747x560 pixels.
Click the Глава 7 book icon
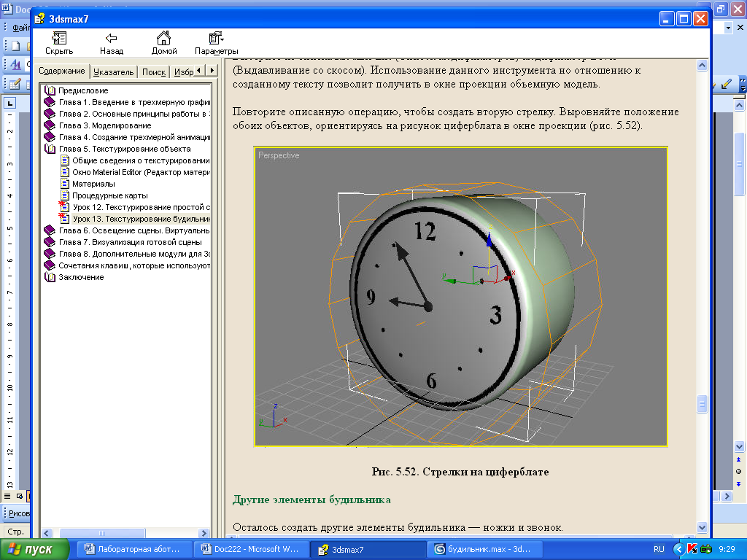[50, 242]
